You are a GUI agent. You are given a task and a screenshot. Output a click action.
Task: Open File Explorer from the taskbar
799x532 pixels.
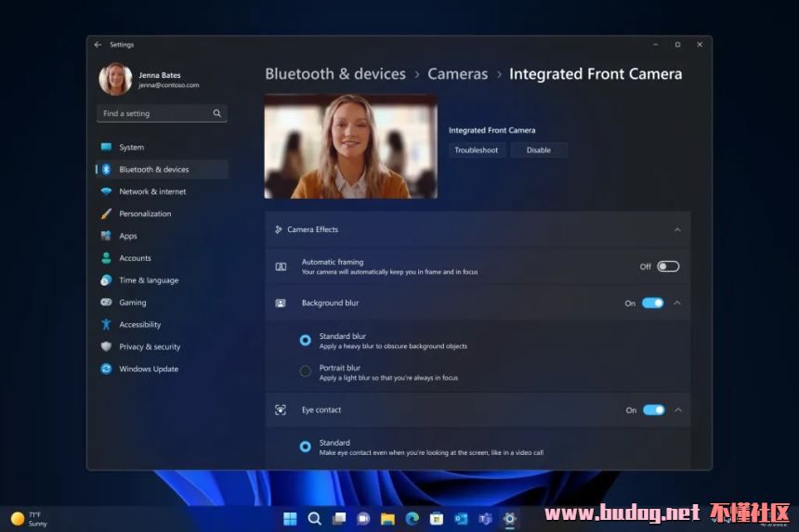[387, 519]
